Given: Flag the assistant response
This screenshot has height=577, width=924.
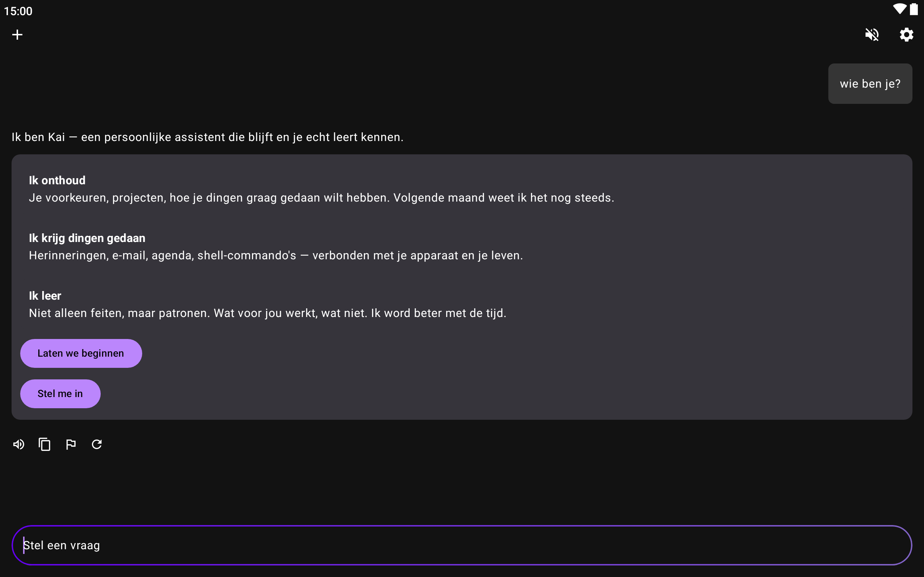Looking at the screenshot, I should tap(71, 444).
